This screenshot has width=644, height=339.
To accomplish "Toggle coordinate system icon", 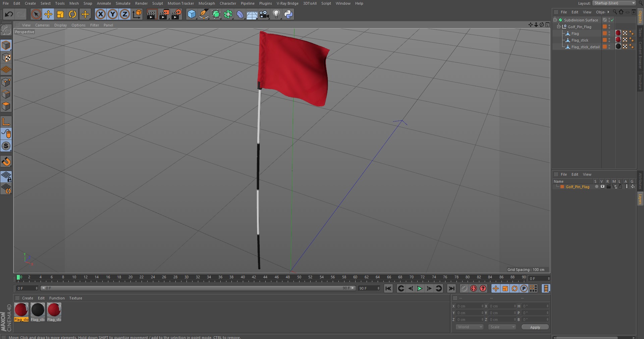I will coord(137,14).
